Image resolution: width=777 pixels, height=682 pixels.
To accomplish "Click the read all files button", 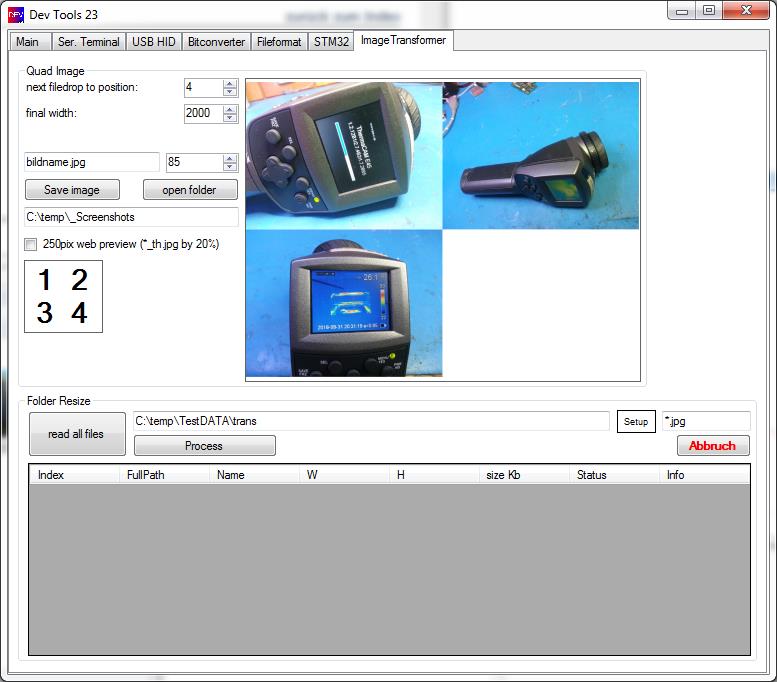I will click(77, 434).
